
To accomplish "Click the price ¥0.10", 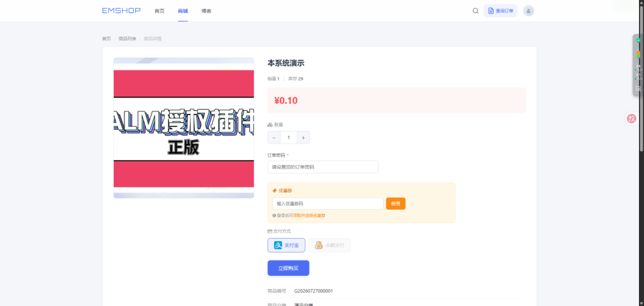I will [x=286, y=100].
